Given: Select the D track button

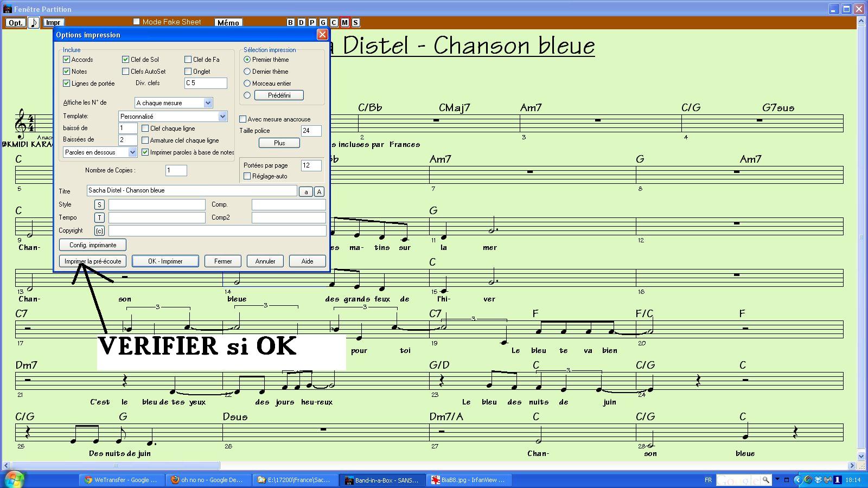Looking at the screenshot, I should coord(301,22).
